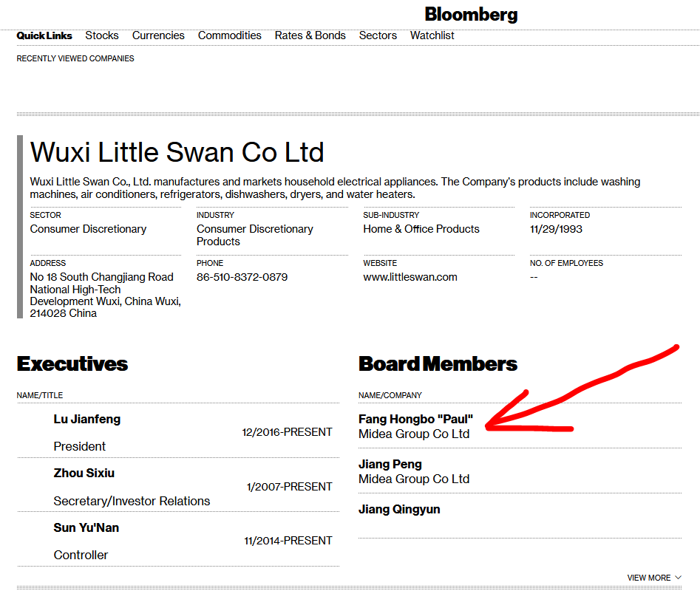Open executive Sun Yu'Nan's profile

86,527
